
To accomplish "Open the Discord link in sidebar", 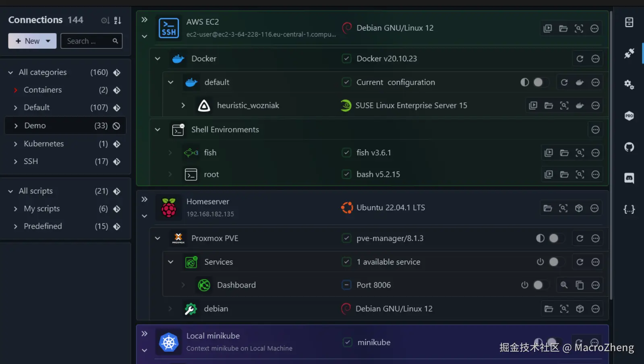I will pos(629,178).
